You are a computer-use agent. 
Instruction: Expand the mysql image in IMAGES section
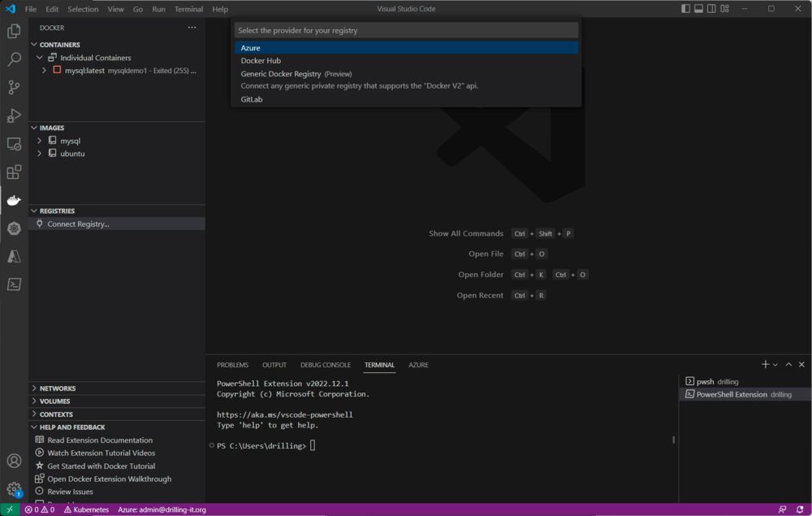click(38, 140)
